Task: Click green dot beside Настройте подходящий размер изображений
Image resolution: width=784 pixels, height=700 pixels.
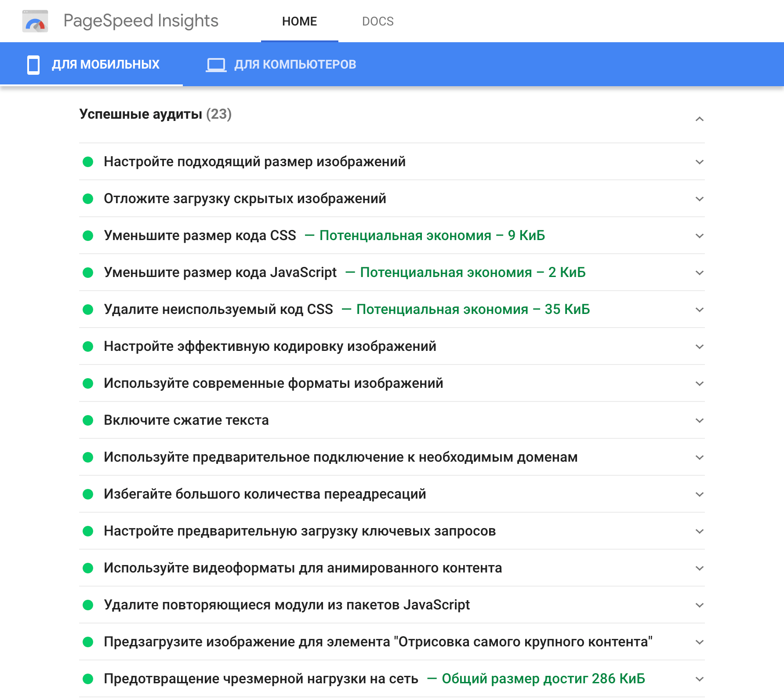Action: click(88, 162)
